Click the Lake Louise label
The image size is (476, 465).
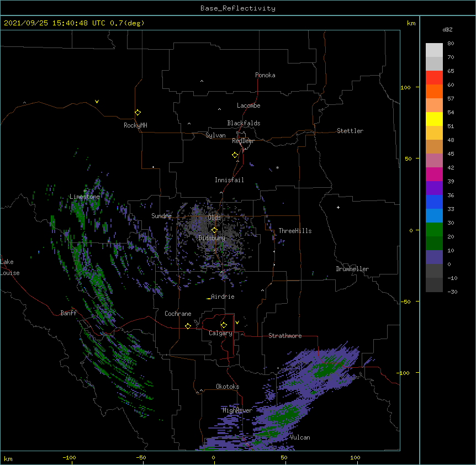[x=10, y=267]
